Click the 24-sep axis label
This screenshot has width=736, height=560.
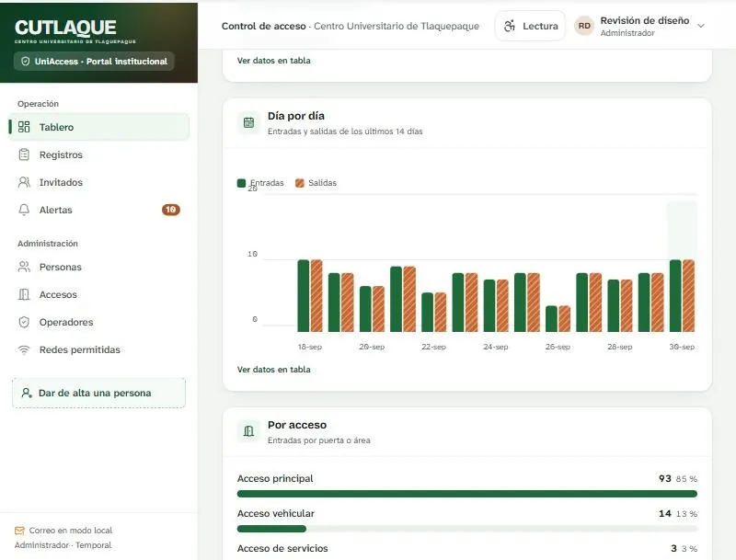click(496, 347)
